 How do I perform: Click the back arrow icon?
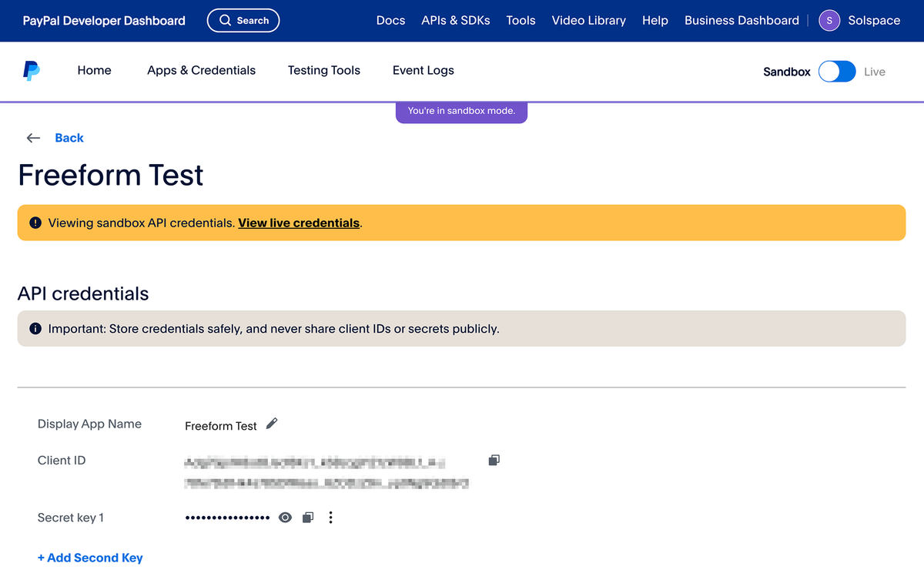[x=33, y=138]
